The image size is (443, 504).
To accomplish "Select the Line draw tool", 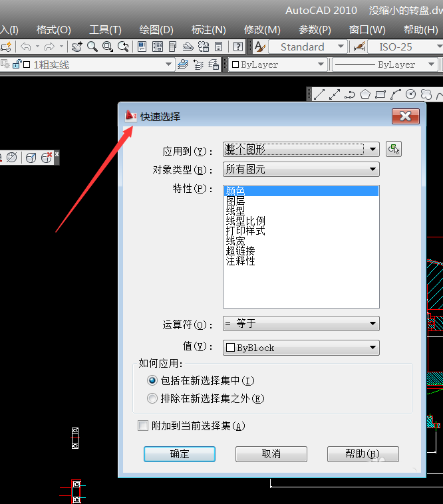I will (x=319, y=94).
